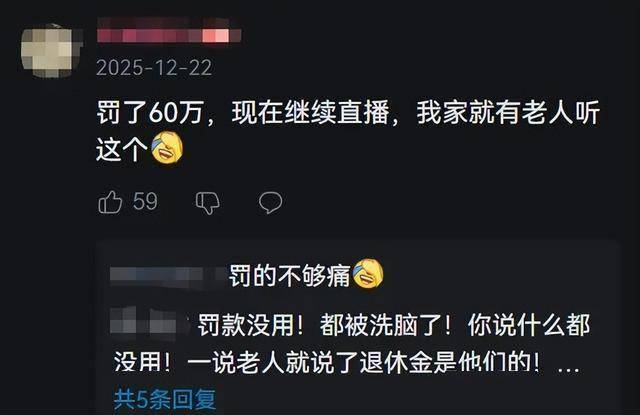The height and width of the screenshot is (415, 640).
Task: Click the reply text 罚的不够痛
Action: pos(289,275)
